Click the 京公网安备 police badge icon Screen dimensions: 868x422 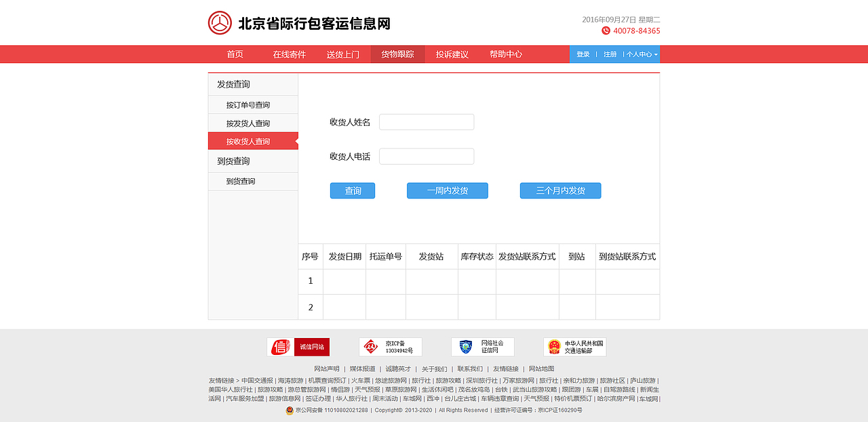(290, 410)
